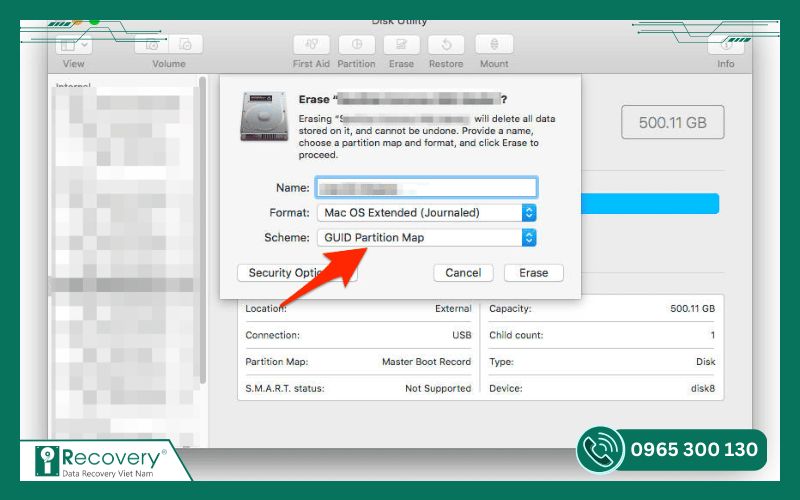Open the Format dropdown Mac OS Extended (Journaled)
The height and width of the screenshot is (500, 800).
point(427,213)
